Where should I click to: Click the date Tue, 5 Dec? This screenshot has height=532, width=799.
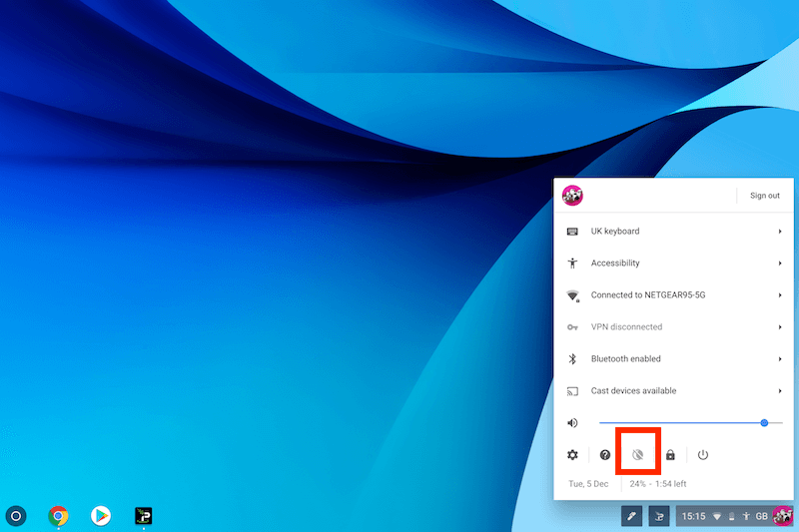coord(588,484)
